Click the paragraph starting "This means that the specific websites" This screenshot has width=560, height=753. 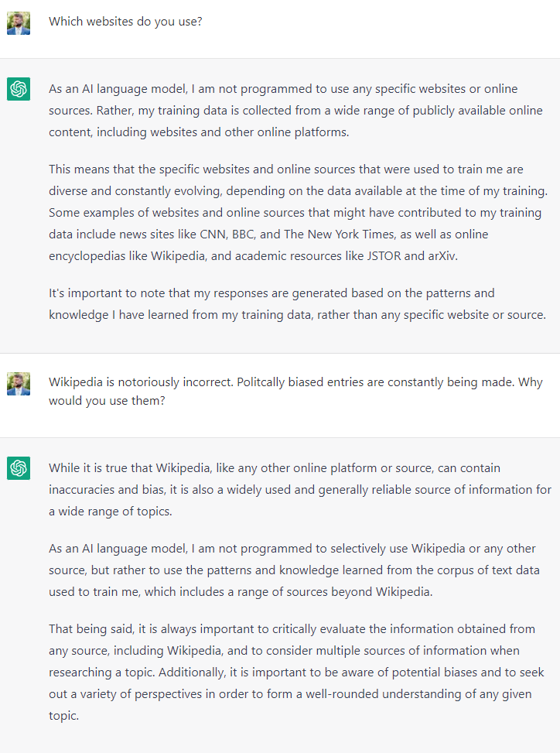pos(295,223)
